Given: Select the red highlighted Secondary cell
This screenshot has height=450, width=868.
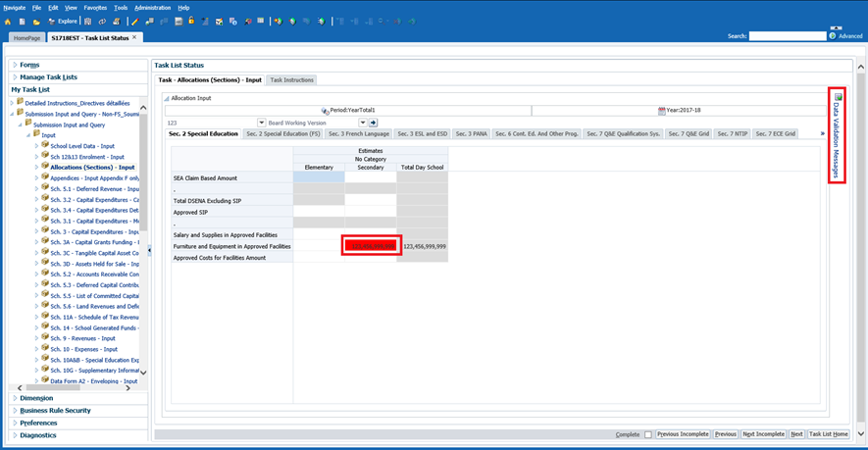Looking at the screenshot, I should 371,246.
